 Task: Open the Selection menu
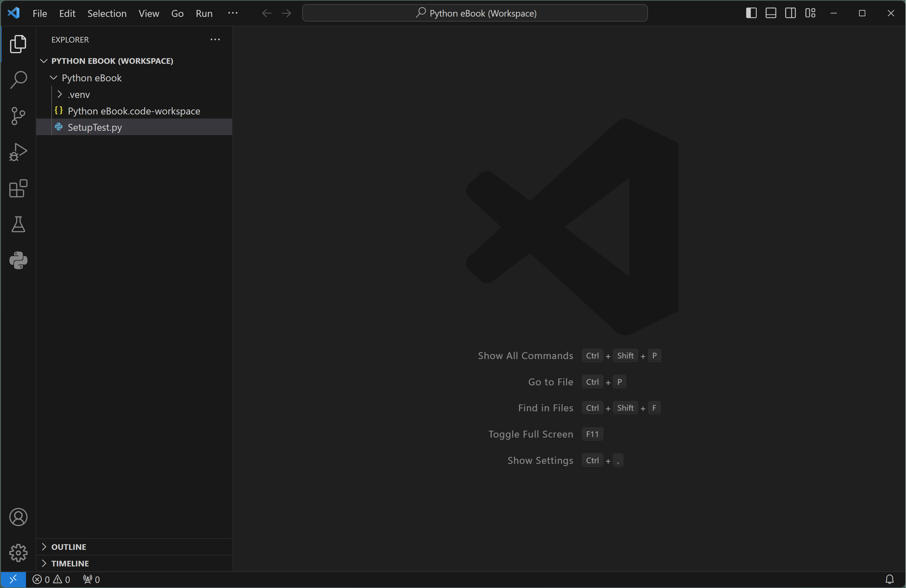click(107, 13)
